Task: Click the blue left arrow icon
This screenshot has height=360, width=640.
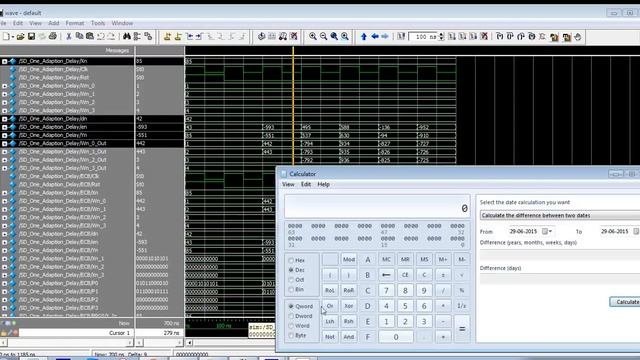Action: pyautogui.click(x=374, y=37)
